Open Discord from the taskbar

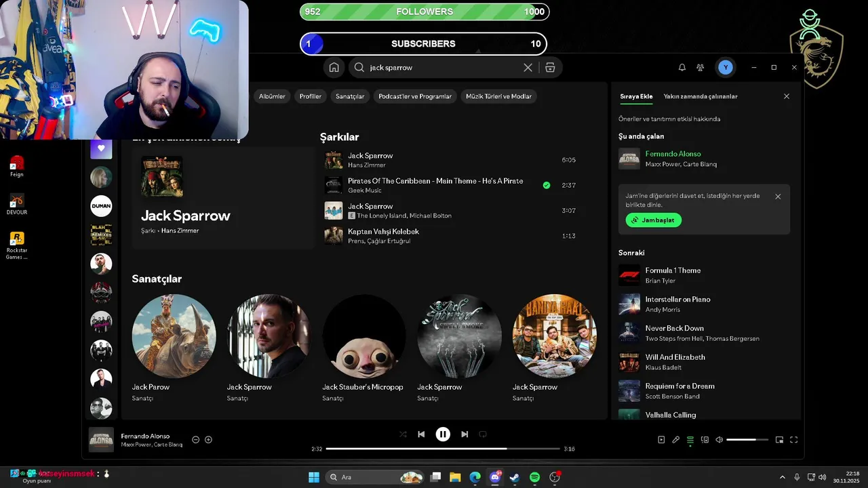click(x=495, y=477)
